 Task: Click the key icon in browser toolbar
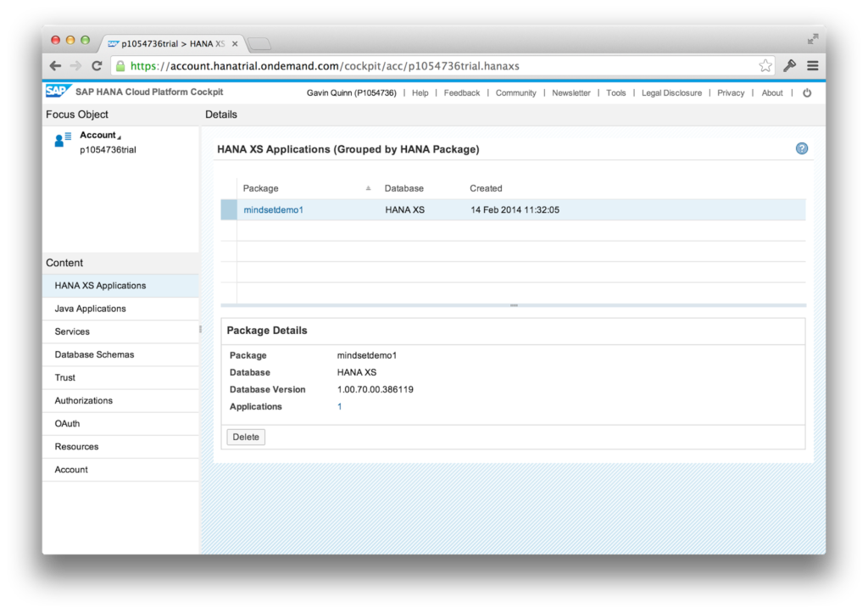(x=789, y=66)
